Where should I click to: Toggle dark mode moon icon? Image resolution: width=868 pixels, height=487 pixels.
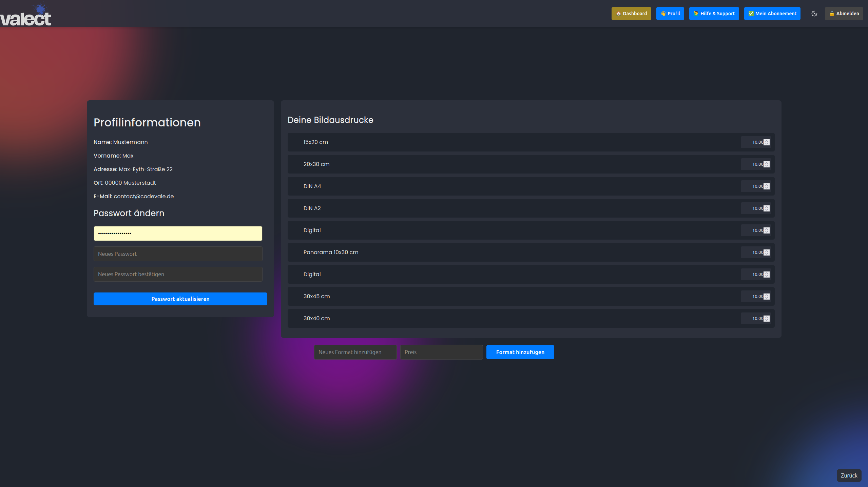[814, 14]
